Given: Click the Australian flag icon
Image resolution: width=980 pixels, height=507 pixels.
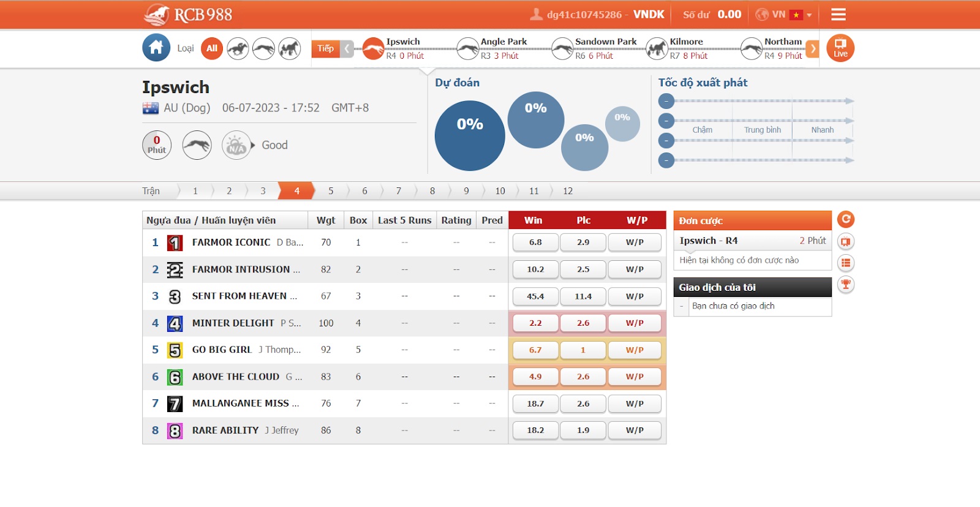Looking at the screenshot, I should [x=151, y=108].
